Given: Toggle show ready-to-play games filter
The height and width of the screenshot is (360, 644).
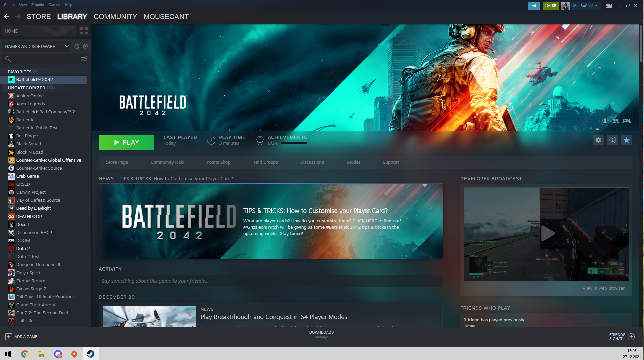Looking at the screenshot, I should [85, 46].
